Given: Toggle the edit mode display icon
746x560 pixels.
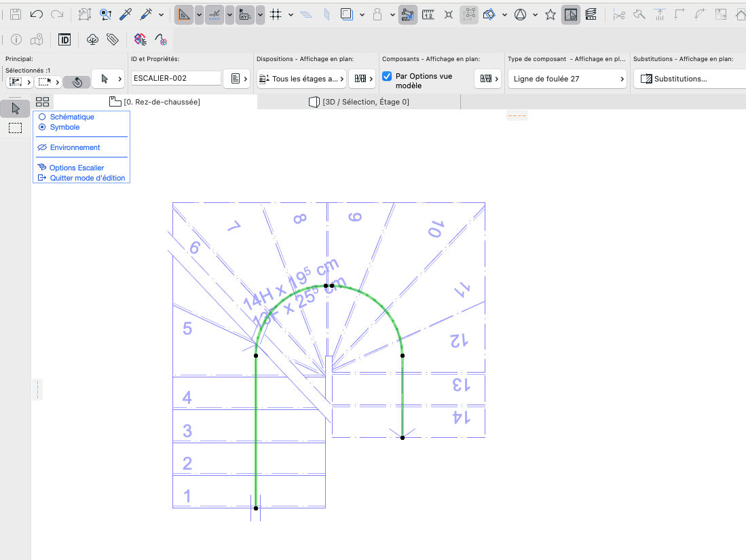Looking at the screenshot, I should (x=570, y=15).
